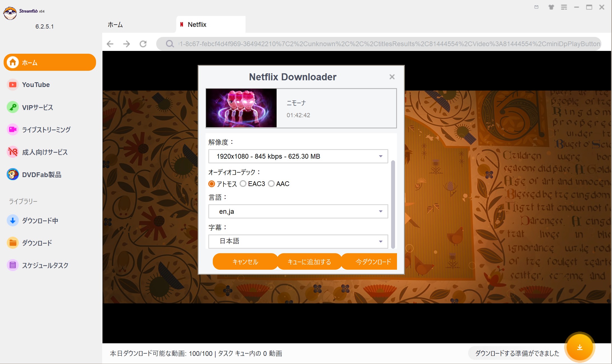
Task: Click the 01:42:42 duration text
Action: tap(298, 115)
